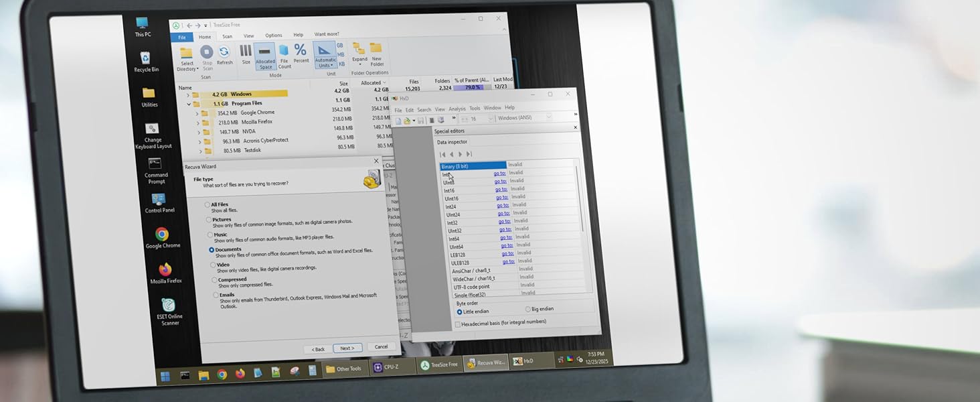Click the New file icon in HxD toolbar
Screen dimensions: 980x402
pos(398,121)
